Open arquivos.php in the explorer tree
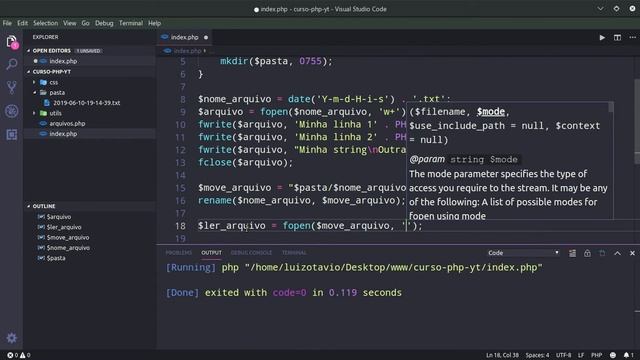Screen dimensions: 640x360 coord(67,123)
